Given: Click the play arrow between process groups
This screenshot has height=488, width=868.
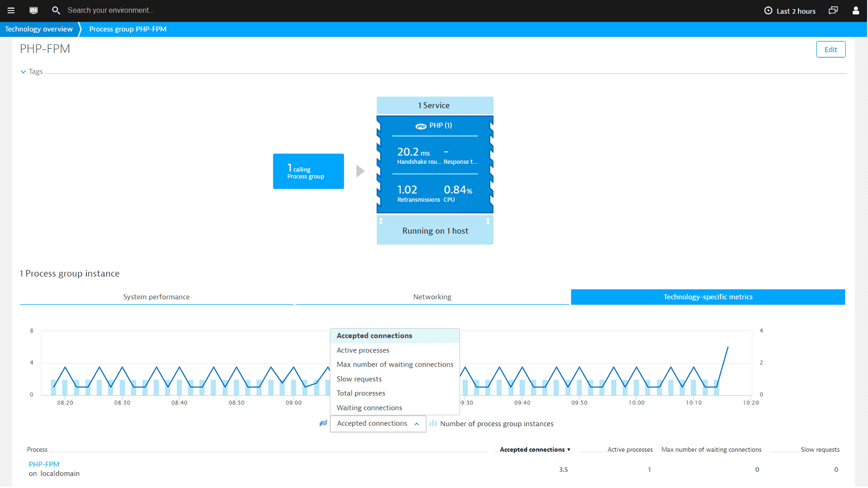Looking at the screenshot, I should point(360,171).
